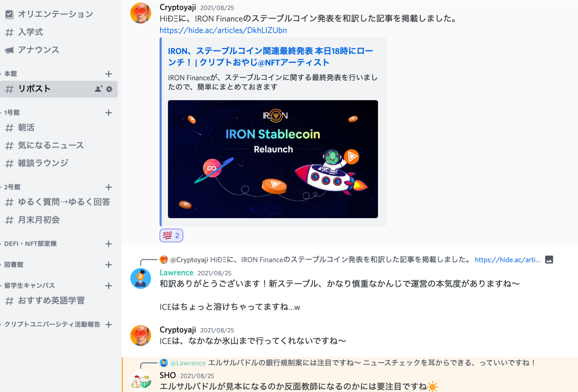Jump to Cryptoyaji's replied message preview

(x=320, y=260)
